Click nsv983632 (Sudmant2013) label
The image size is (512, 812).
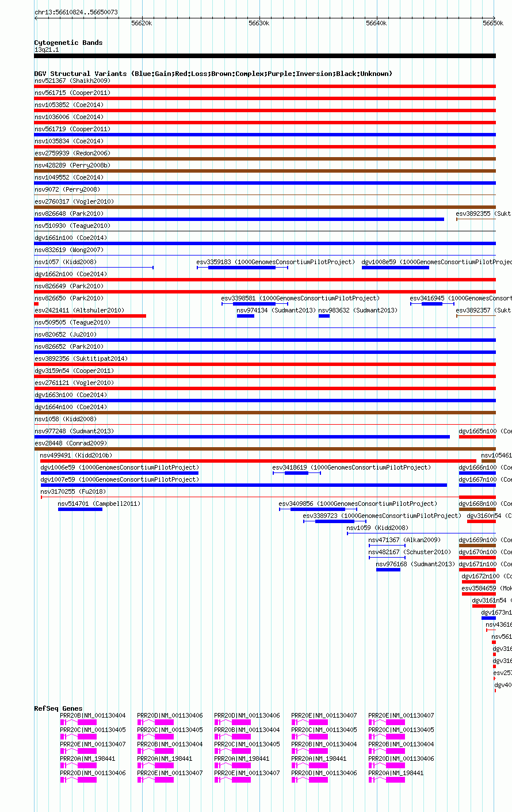[358, 310]
